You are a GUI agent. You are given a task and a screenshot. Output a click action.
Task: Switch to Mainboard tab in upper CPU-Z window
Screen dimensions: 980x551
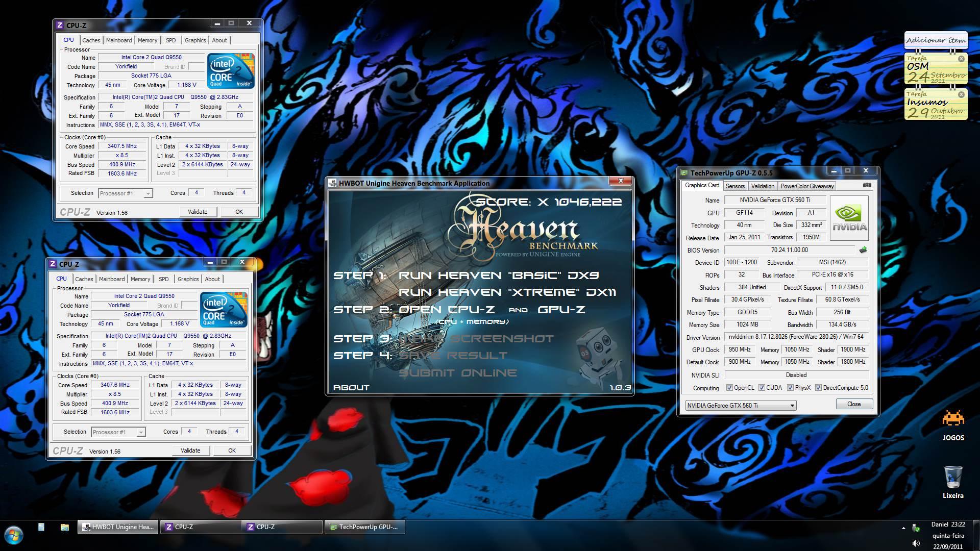[119, 40]
